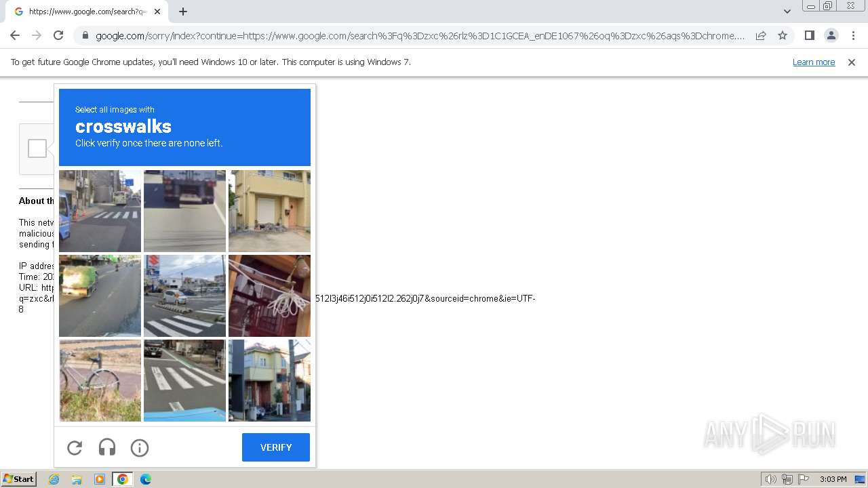Select tile with white rope bundle
The image size is (868, 488).
[x=269, y=296]
